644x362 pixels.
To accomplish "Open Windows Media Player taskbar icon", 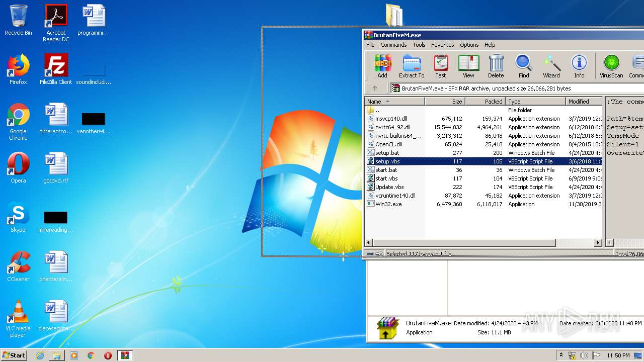I will point(74,355).
